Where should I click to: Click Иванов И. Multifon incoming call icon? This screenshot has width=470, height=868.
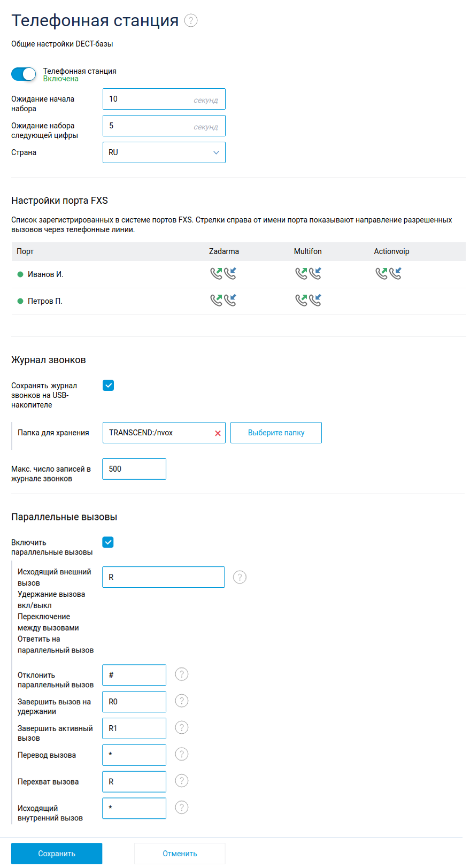tap(315, 273)
